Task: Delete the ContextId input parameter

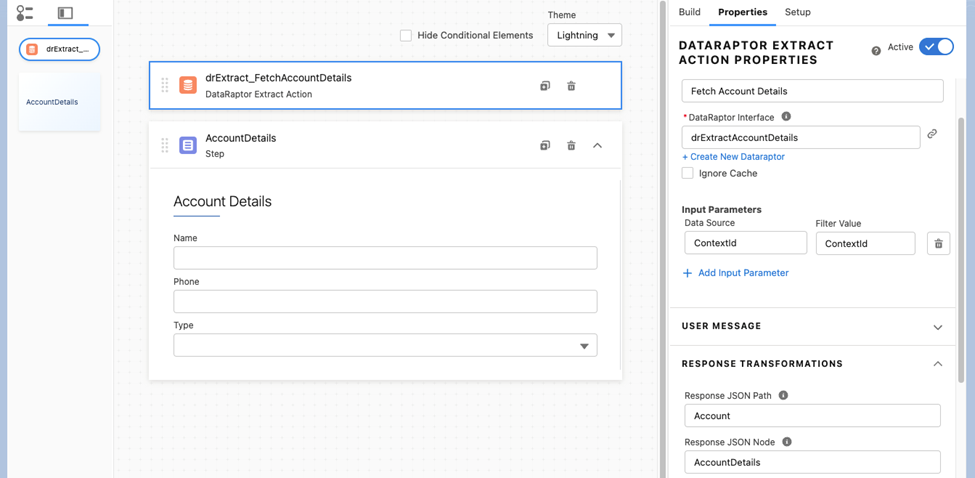Action: (939, 243)
